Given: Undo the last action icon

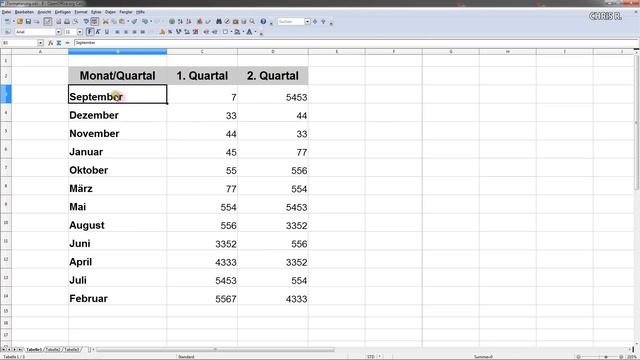Looking at the screenshot, I should pos(145,21).
